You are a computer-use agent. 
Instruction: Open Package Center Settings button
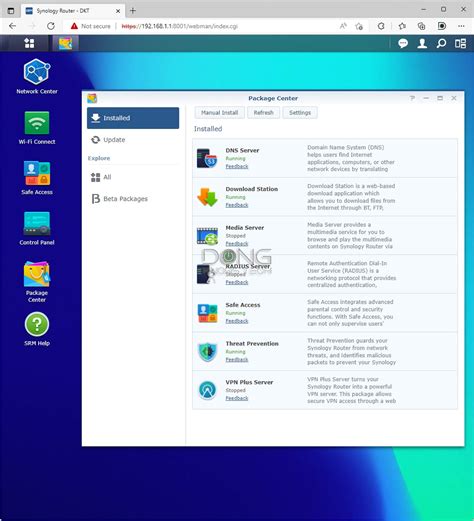pyautogui.click(x=300, y=113)
